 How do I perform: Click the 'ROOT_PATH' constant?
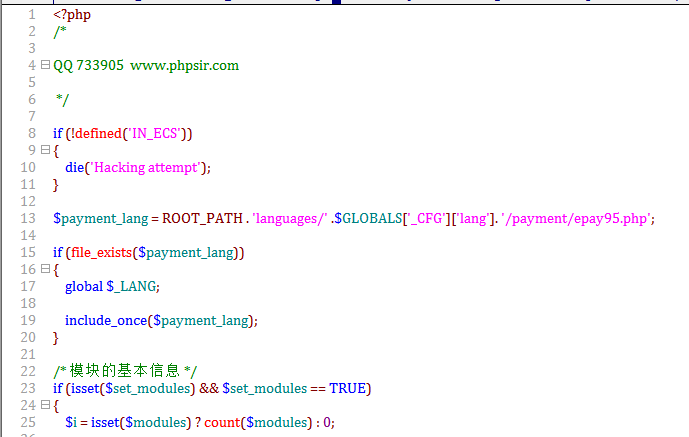point(202,218)
